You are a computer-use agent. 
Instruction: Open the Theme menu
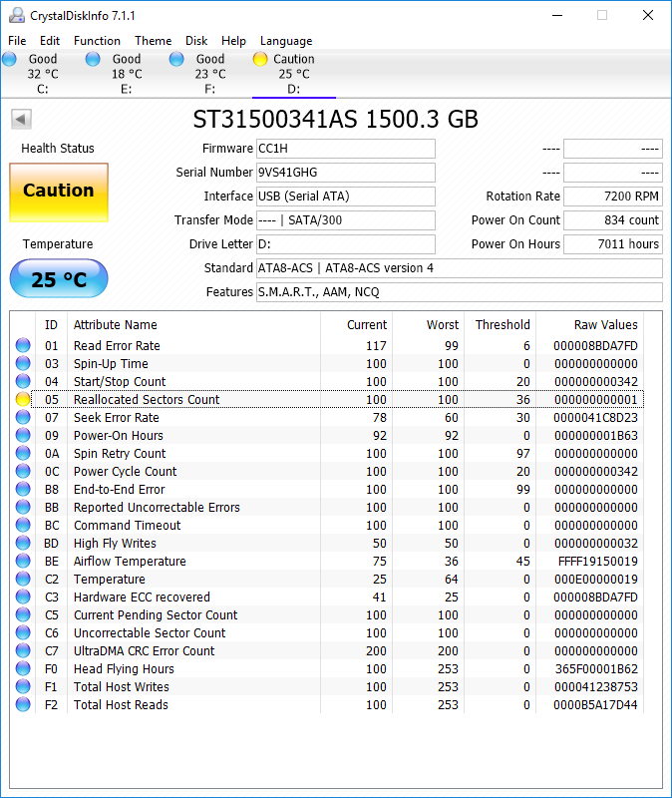(x=154, y=41)
